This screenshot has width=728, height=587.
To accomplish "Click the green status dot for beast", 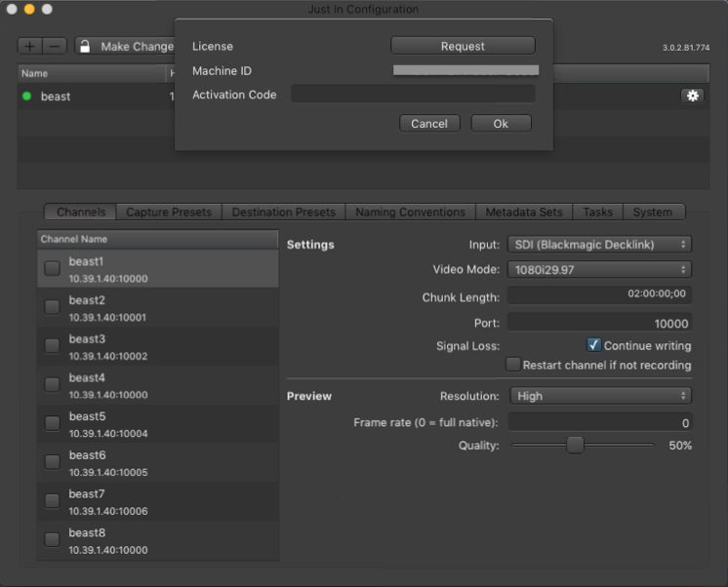I will click(x=27, y=97).
